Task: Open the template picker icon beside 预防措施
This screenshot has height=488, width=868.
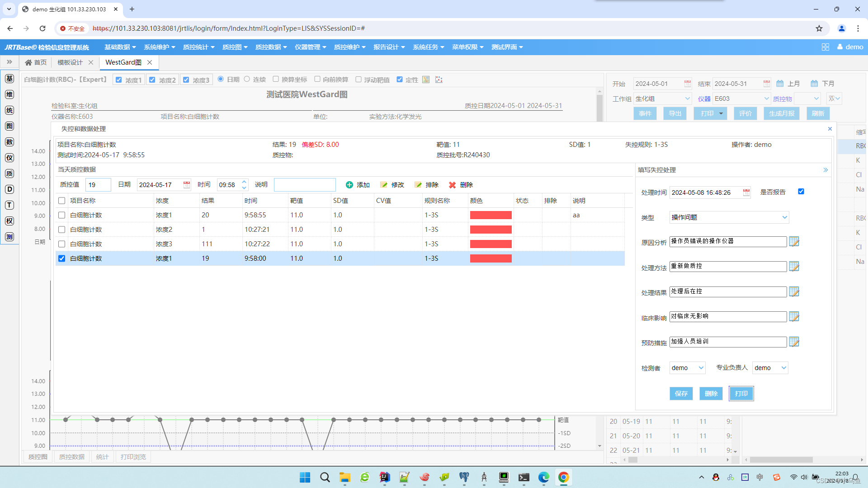Action: 794,342
